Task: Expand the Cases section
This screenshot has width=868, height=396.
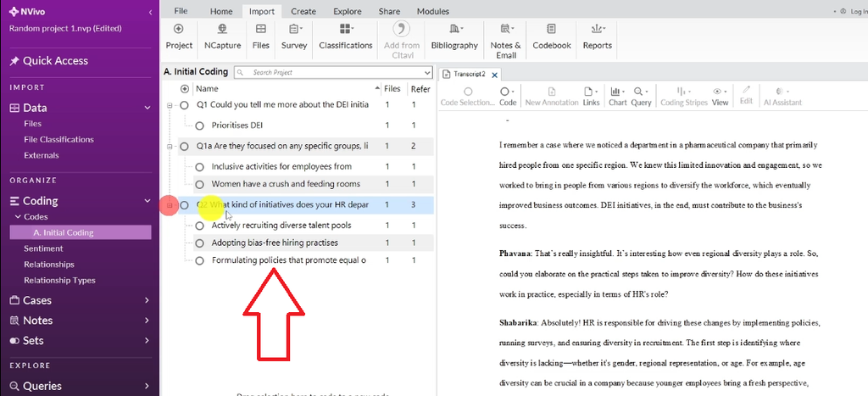Action: click(x=147, y=300)
